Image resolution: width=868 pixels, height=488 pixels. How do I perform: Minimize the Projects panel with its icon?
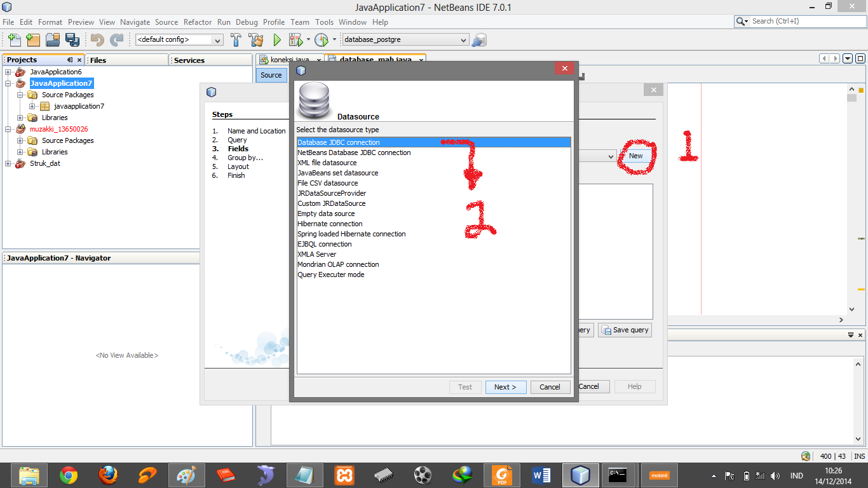point(70,60)
